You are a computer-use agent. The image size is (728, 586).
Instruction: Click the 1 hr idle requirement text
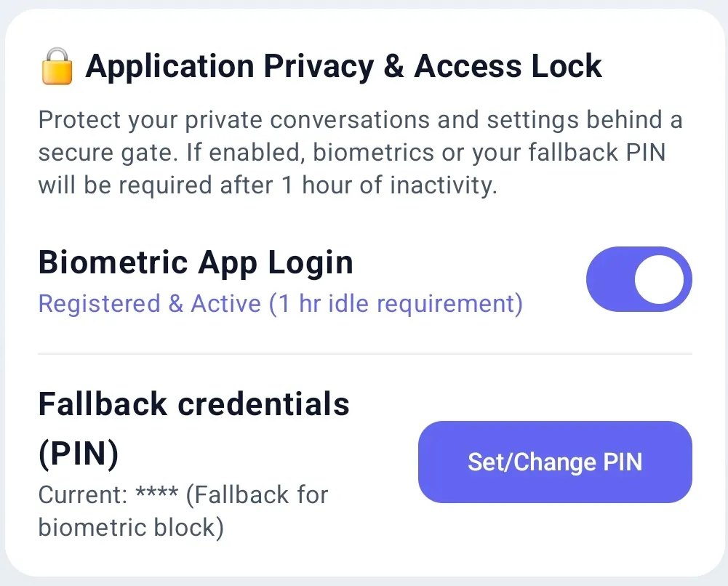point(396,304)
